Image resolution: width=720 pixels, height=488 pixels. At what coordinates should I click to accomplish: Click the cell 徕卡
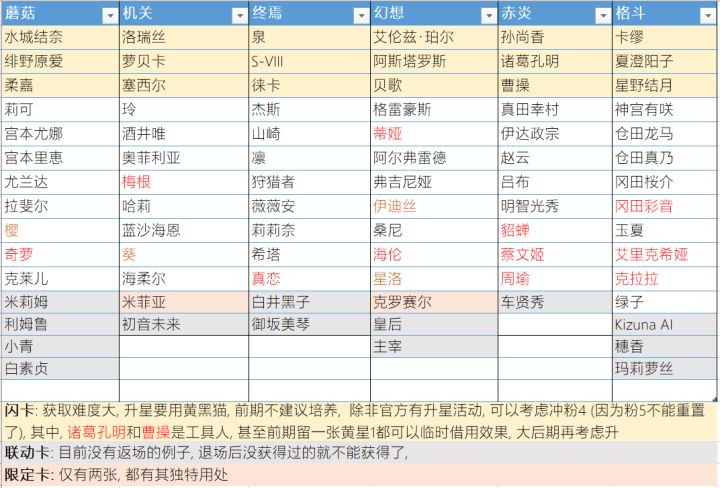[x=309, y=85]
